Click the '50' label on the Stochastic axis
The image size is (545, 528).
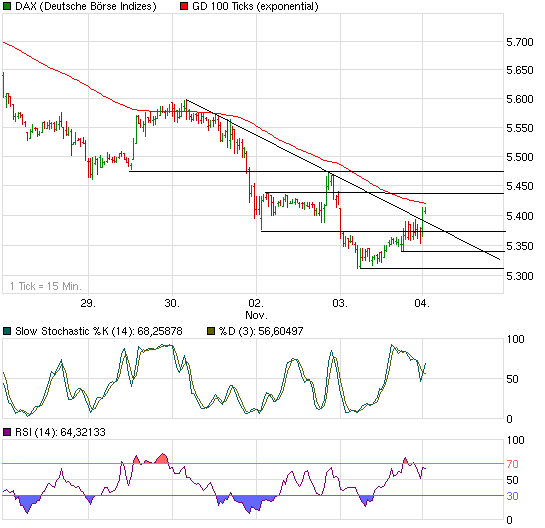pyautogui.click(x=513, y=379)
